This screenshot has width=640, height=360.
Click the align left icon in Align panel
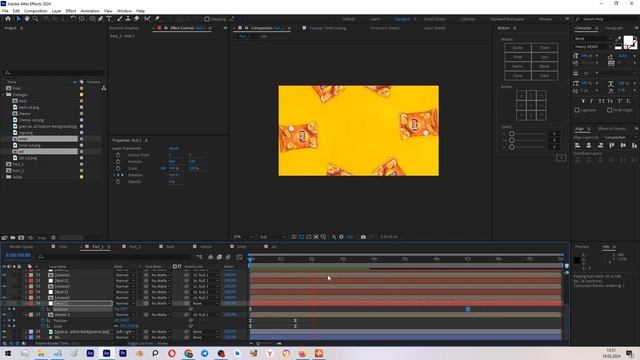pos(578,145)
